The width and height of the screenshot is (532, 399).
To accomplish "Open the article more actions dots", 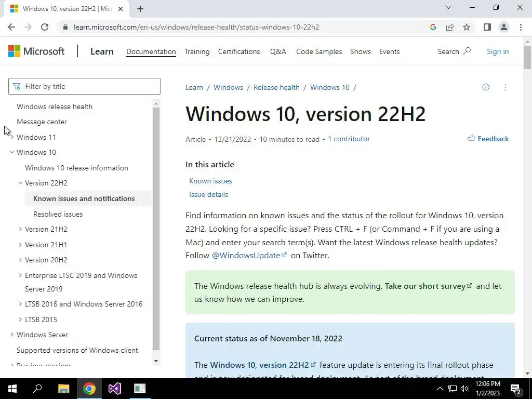I will point(505,87).
